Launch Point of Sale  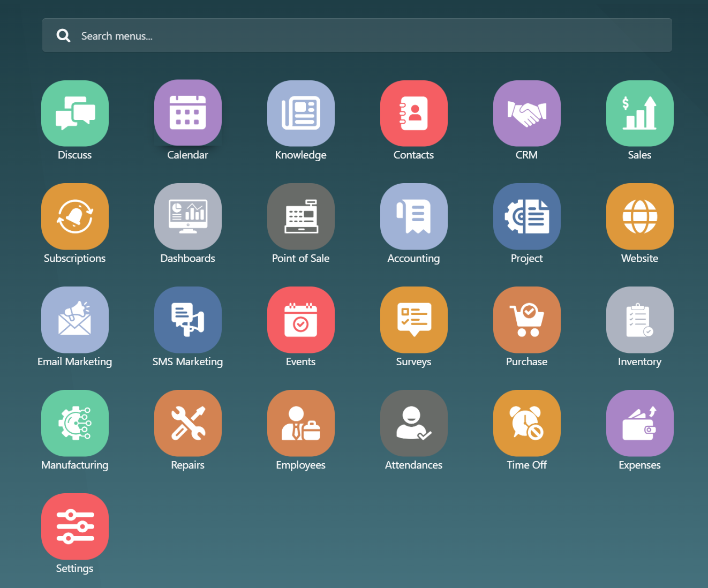(x=301, y=216)
